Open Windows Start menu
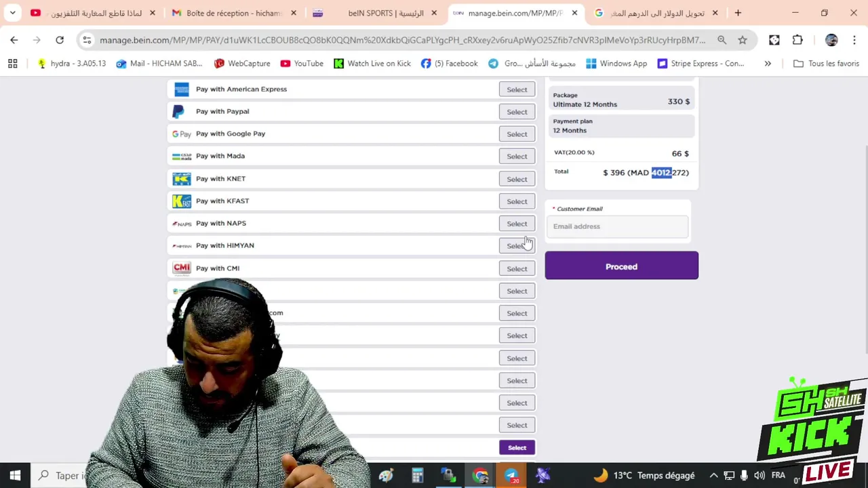Image resolution: width=868 pixels, height=488 pixels. (x=15, y=475)
